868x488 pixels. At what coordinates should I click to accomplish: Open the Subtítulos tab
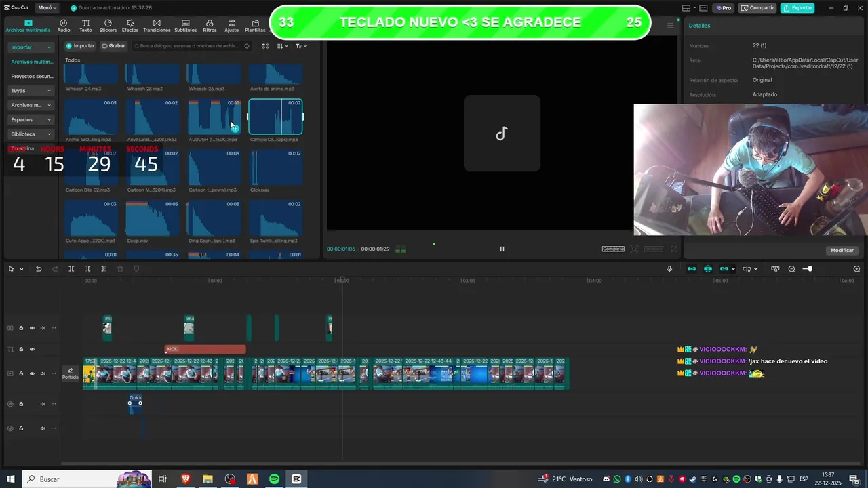tap(186, 26)
